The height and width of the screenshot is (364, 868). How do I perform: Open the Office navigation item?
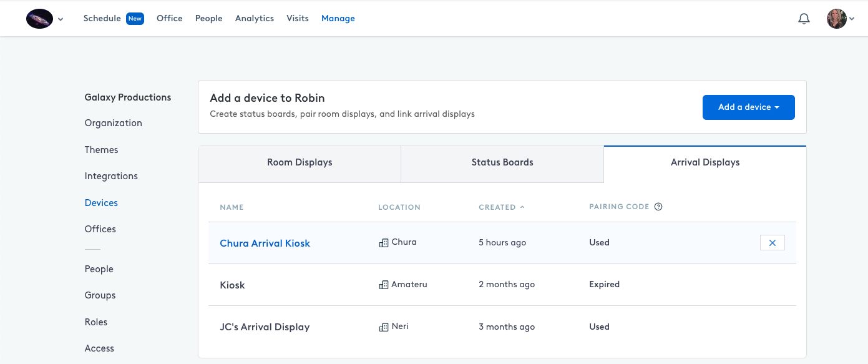[x=170, y=19]
